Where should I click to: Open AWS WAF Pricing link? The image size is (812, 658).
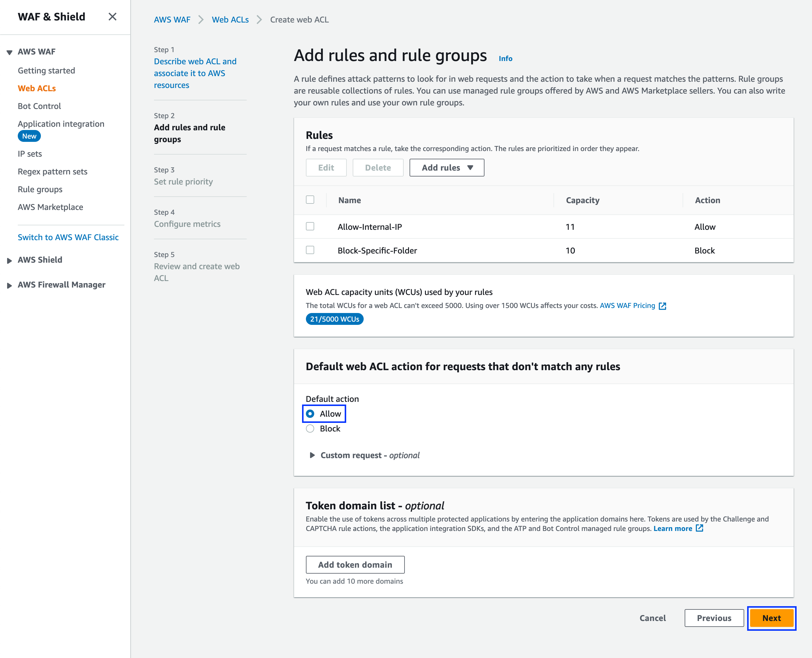[x=628, y=306]
